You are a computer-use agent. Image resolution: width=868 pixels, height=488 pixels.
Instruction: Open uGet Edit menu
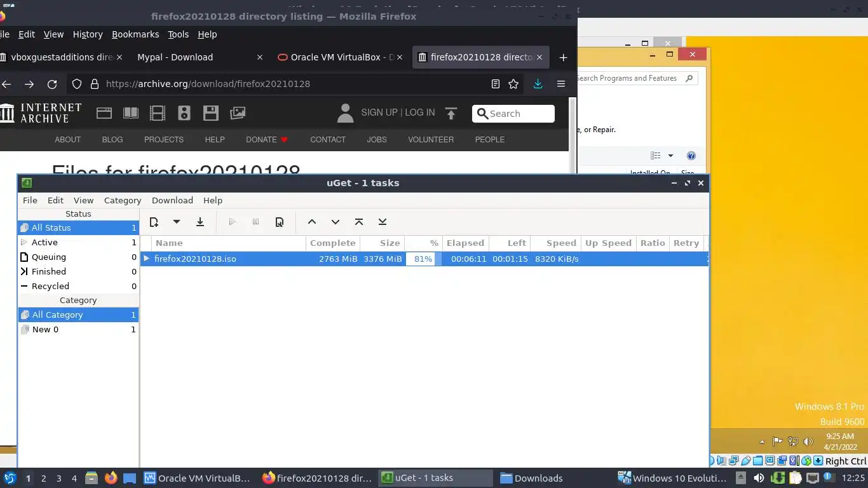pos(55,200)
